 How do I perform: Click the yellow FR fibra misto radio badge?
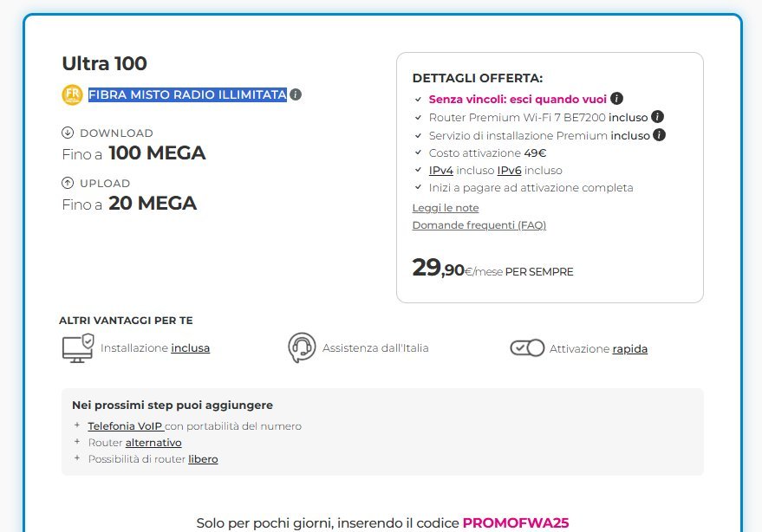72,94
